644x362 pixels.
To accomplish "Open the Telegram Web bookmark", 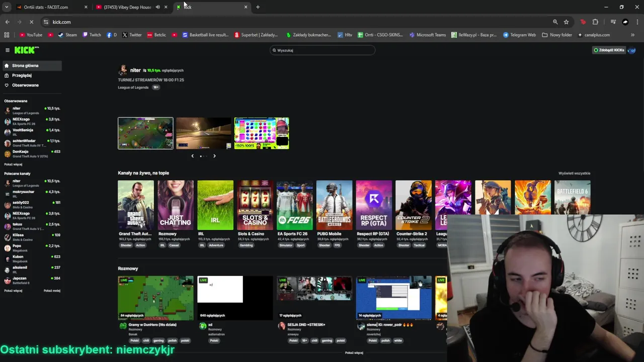I will tap(519, 35).
